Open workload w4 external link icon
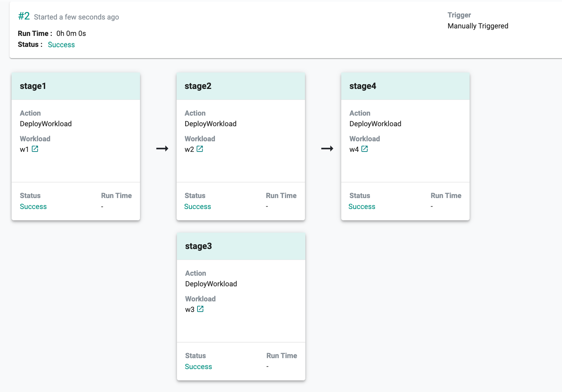The image size is (562, 392). tap(365, 149)
